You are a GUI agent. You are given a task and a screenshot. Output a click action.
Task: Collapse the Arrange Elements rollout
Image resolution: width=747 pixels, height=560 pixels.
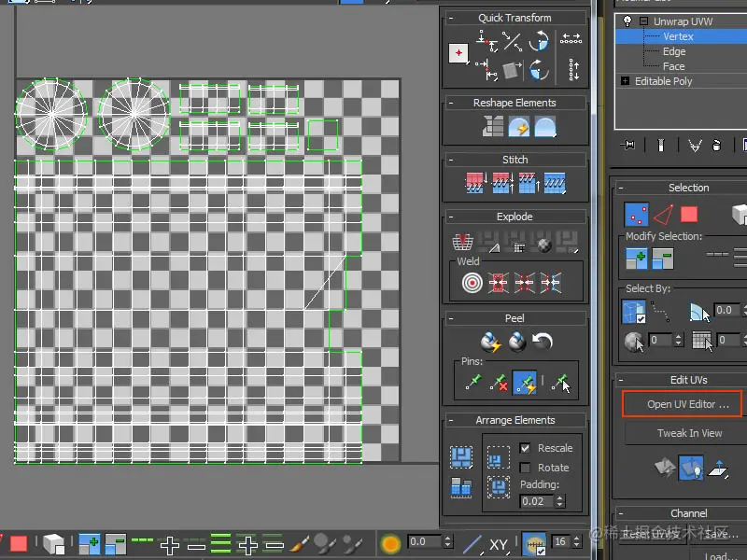point(451,420)
